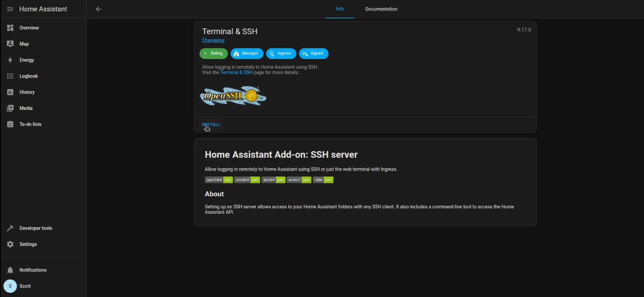Image resolution: width=644 pixels, height=297 pixels.
Task: Click the Manager chip
Action: tap(247, 54)
